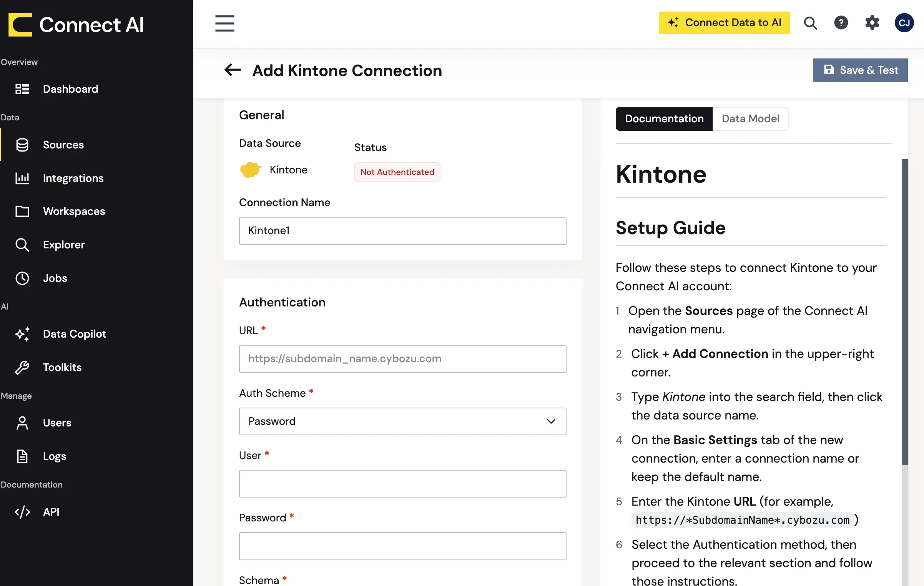Switch to the Data Model tab

click(x=750, y=119)
